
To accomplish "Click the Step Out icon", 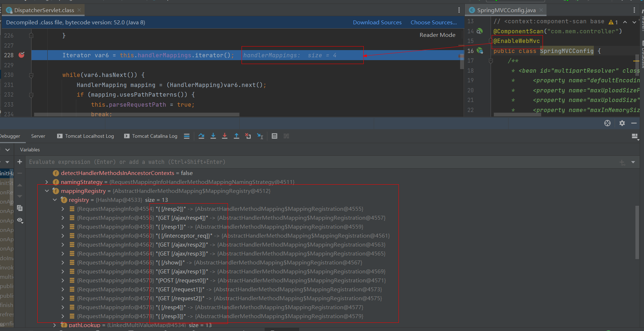I will [237, 136].
